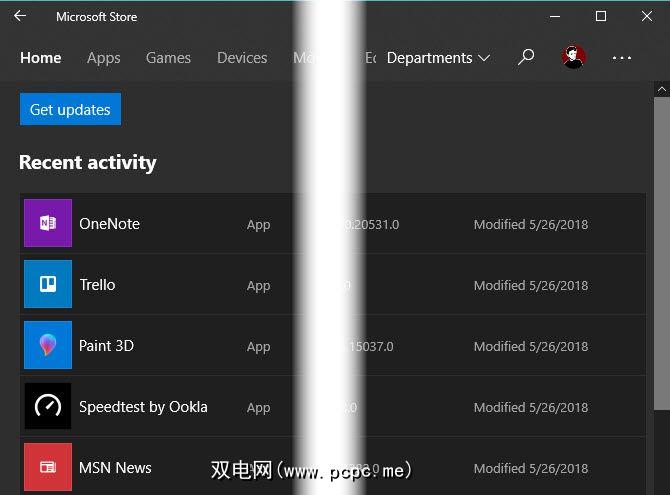
Task: Click the Trello app icon
Action: point(48,284)
